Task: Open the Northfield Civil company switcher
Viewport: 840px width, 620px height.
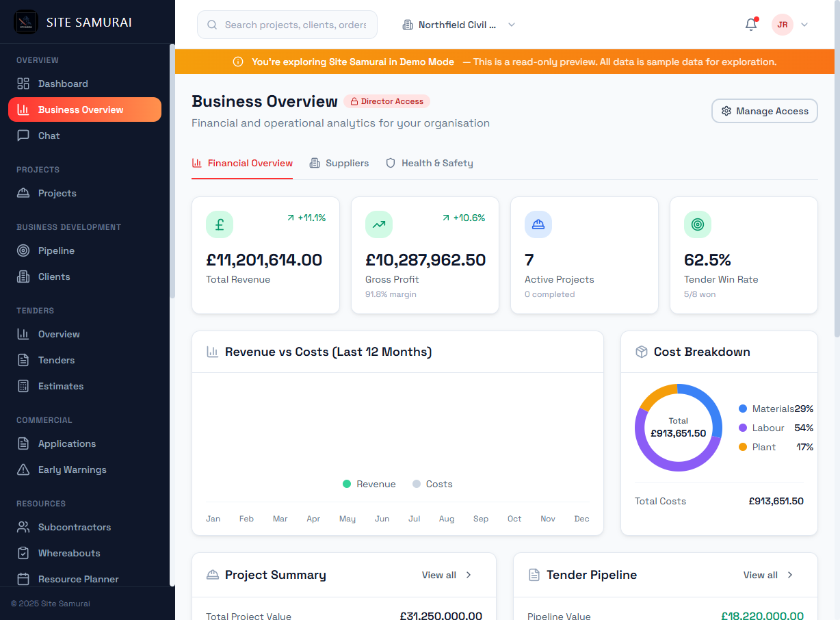Action: tap(458, 24)
